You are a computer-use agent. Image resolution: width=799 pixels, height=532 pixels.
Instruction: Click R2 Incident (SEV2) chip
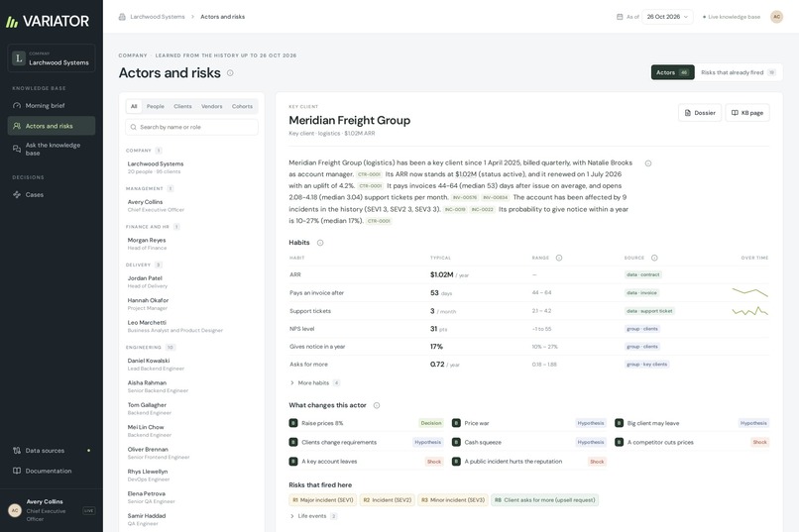(388, 500)
